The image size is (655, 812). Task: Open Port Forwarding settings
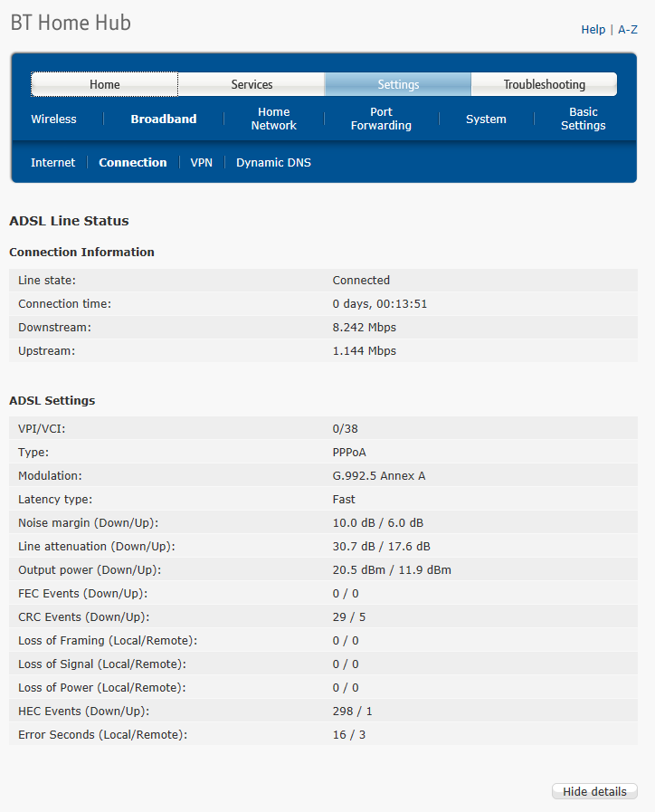pos(381,119)
